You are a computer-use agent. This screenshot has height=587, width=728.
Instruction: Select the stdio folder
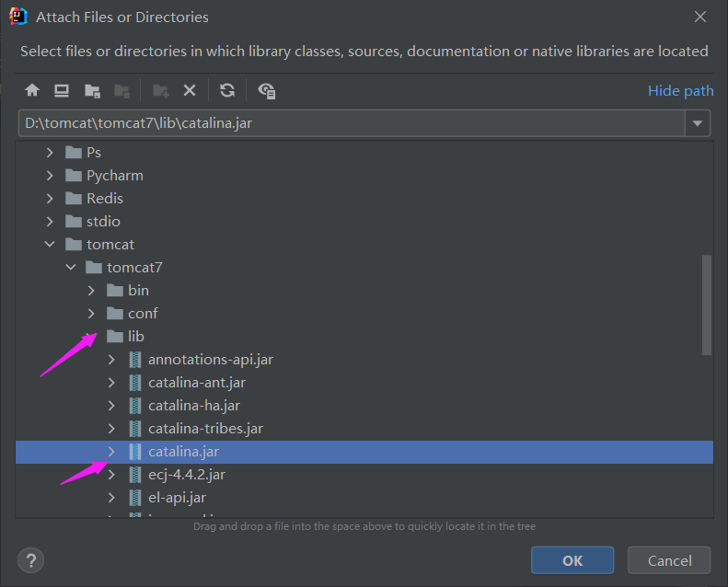[103, 222]
